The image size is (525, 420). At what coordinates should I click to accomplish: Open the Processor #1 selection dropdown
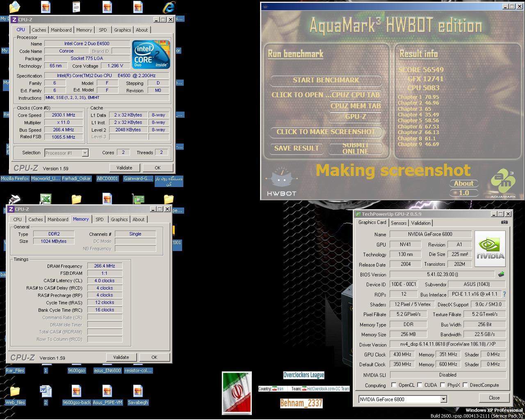(85, 153)
